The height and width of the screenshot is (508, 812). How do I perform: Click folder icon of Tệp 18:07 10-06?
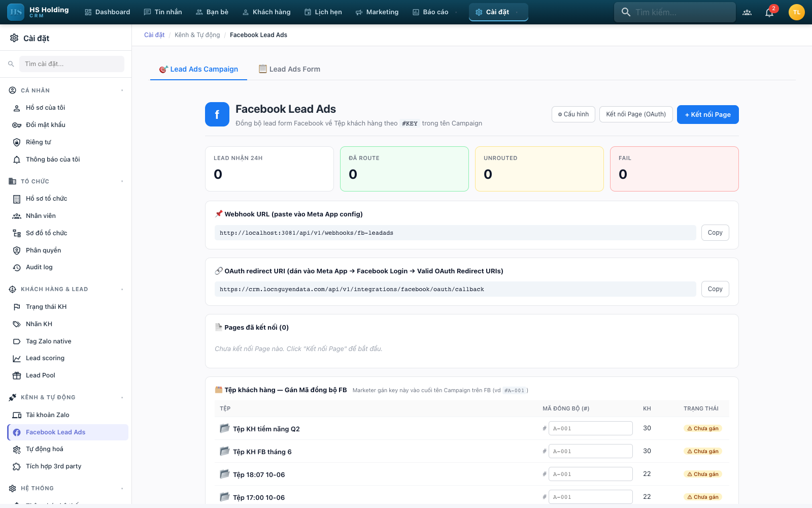225,474
